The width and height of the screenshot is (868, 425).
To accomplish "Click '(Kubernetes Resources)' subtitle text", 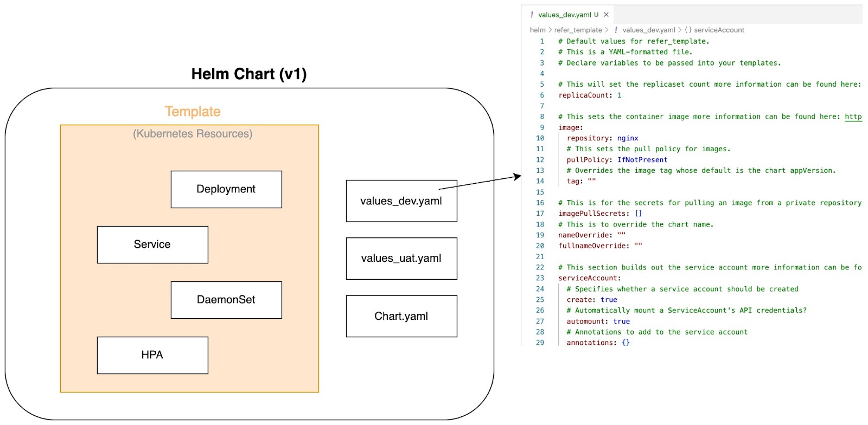I will pyautogui.click(x=193, y=134).
